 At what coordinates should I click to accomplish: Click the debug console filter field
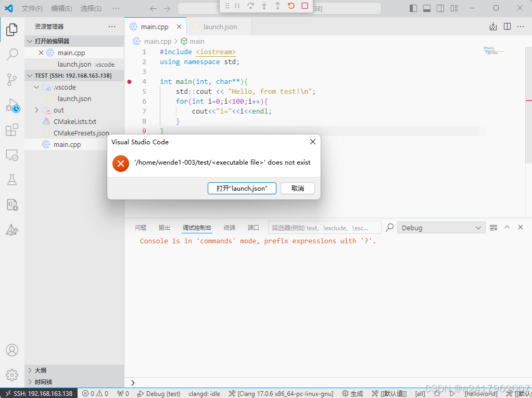tap(325, 228)
